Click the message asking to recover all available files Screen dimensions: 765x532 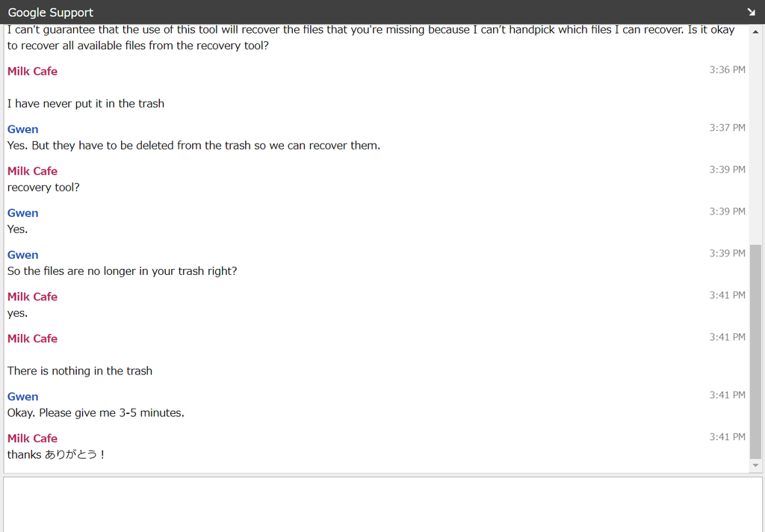click(371, 37)
